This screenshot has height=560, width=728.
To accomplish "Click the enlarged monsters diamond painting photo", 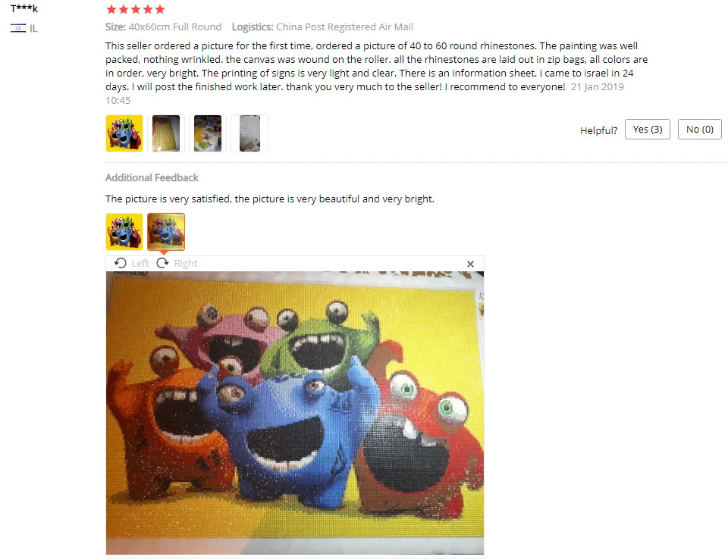I will (295, 413).
